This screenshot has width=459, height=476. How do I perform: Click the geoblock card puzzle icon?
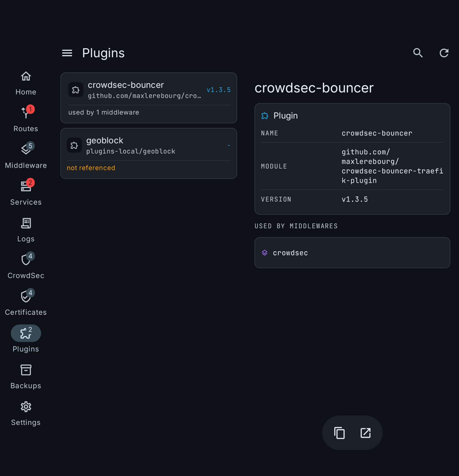tap(74, 145)
